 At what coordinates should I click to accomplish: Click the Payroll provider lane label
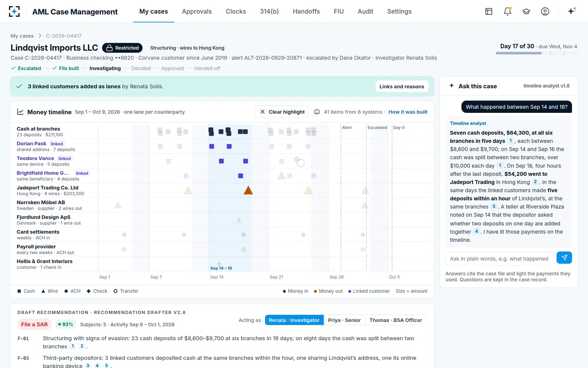[x=36, y=247]
